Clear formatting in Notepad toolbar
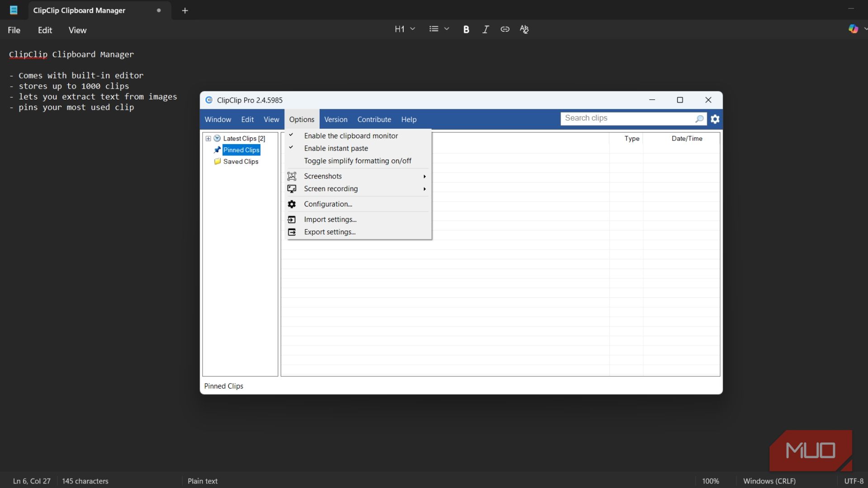The image size is (868, 488). [x=524, y=29]
